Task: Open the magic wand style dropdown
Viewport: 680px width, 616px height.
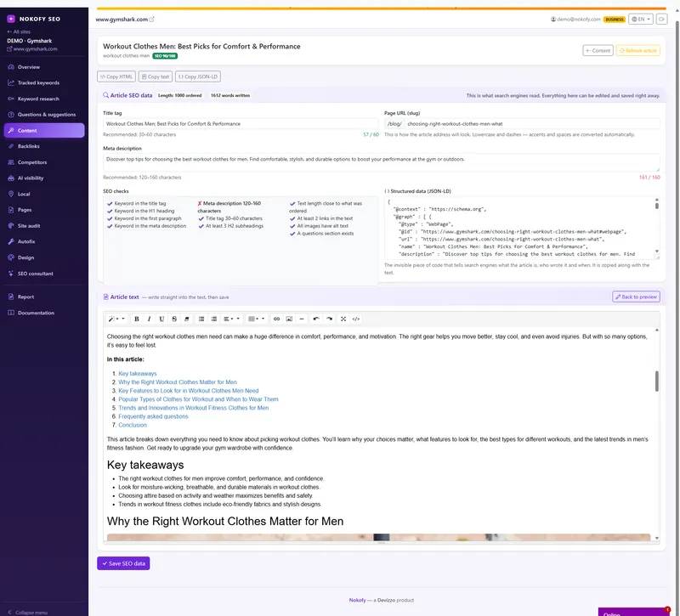Action: point(116,319)
